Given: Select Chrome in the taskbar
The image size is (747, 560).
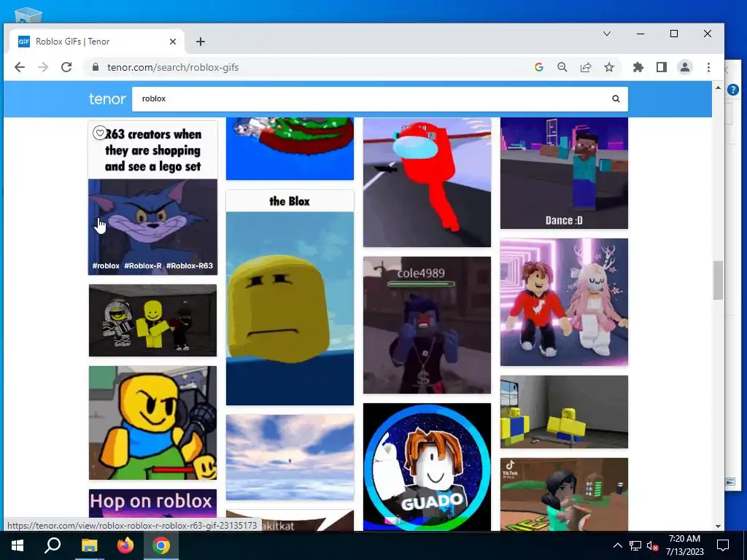Looking at the screenshot, I should [x=161, y=545].
